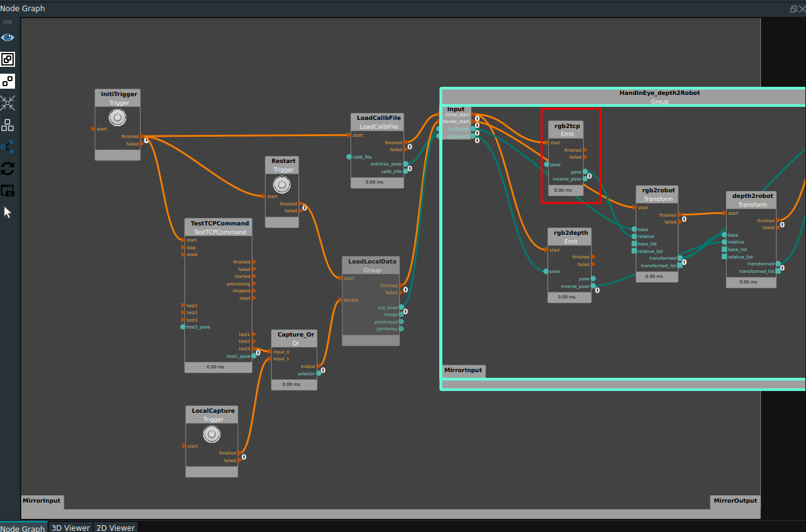Click rgb2tcp inverse_pose output port
This screenshot has width=806, height=532.
tap(585, 179)
